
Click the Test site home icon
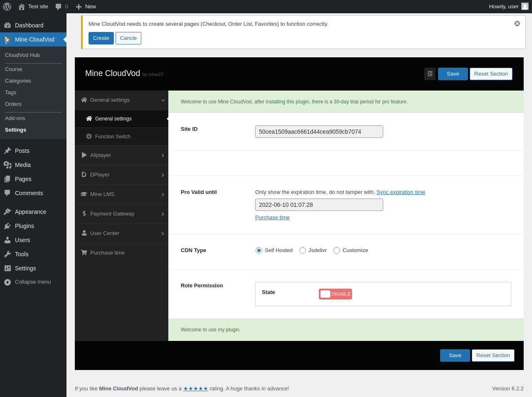(x=22, y=7)
